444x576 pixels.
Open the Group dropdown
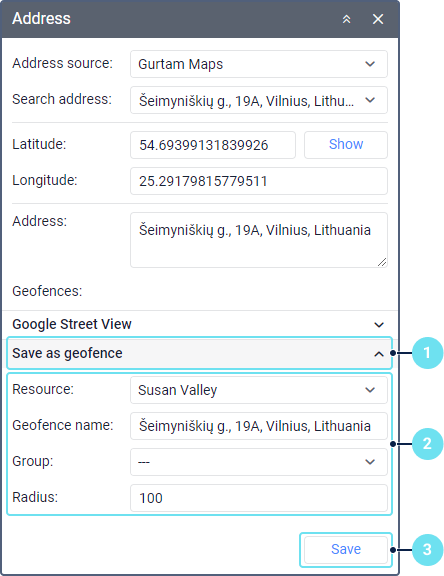coord(259,462)
